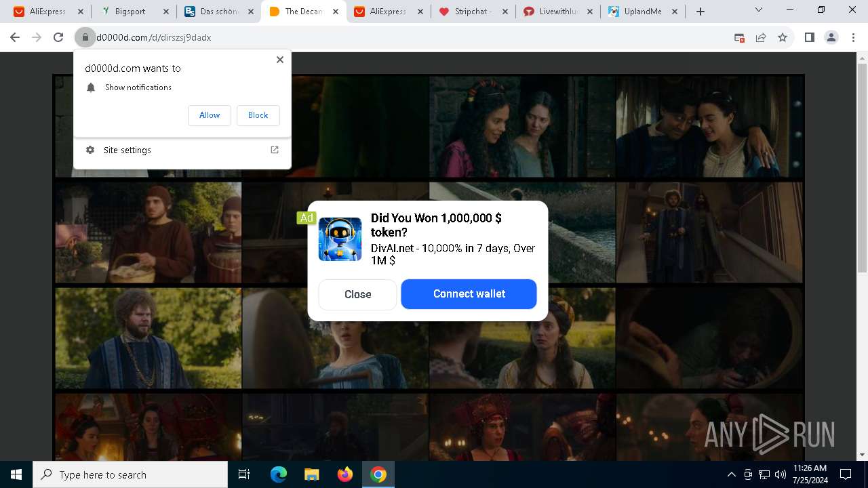Open Chrome three-dot menu
This screenshot has width=868, height=488.
[853, 38]
